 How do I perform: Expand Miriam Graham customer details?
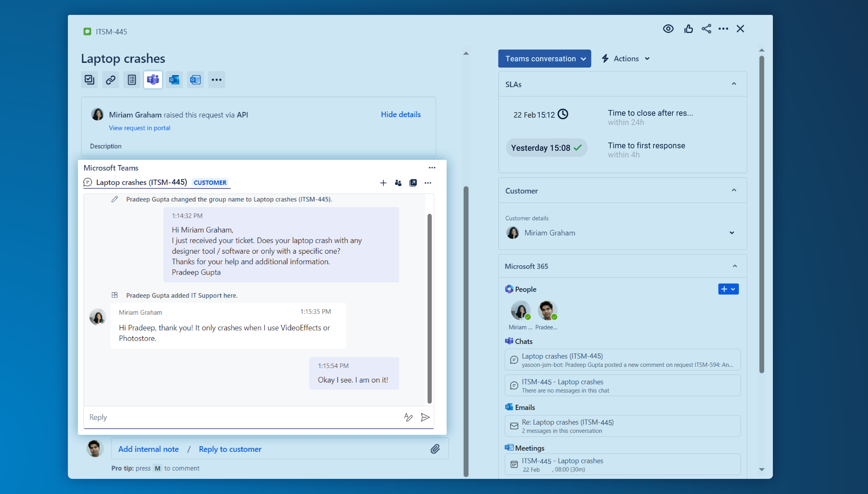pos(732,233)
